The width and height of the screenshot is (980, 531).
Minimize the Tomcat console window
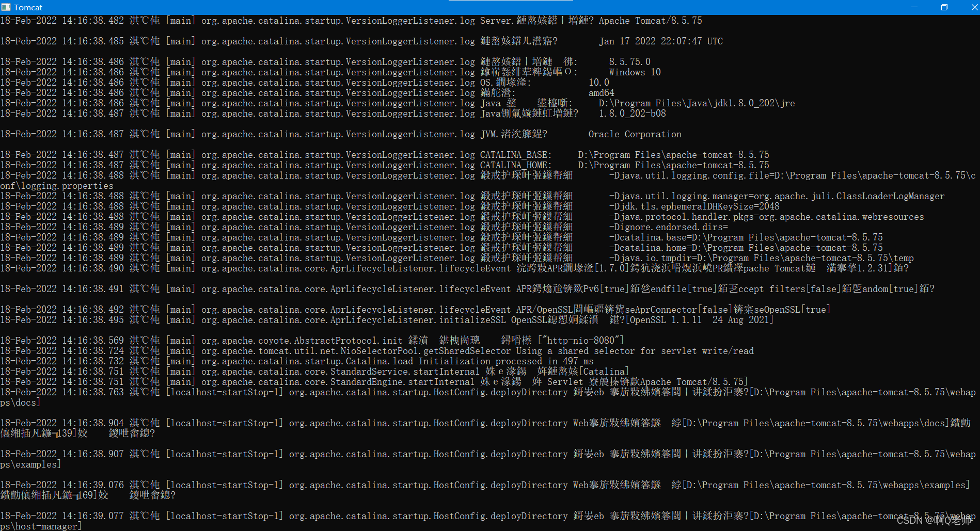coord(914,7)
